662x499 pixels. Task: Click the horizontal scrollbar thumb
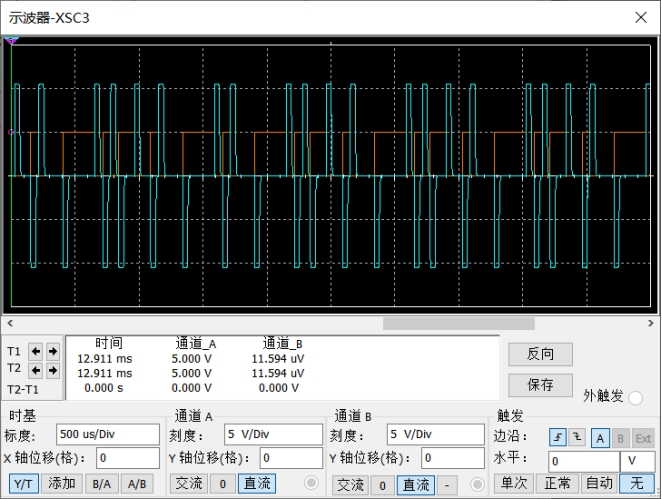coord(459,323)
